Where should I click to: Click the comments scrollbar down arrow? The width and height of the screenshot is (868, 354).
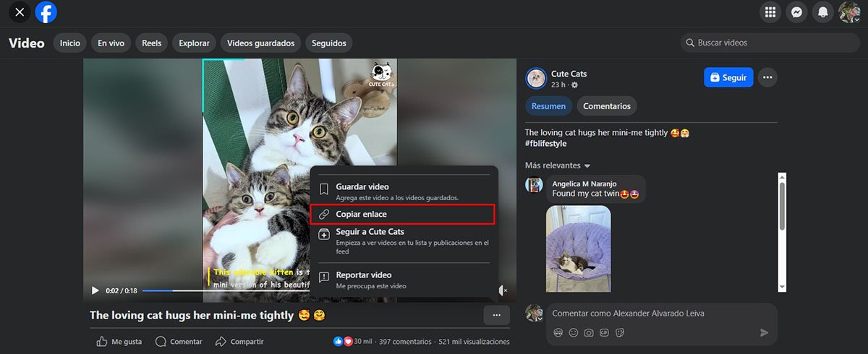click(x=782, y=288)
